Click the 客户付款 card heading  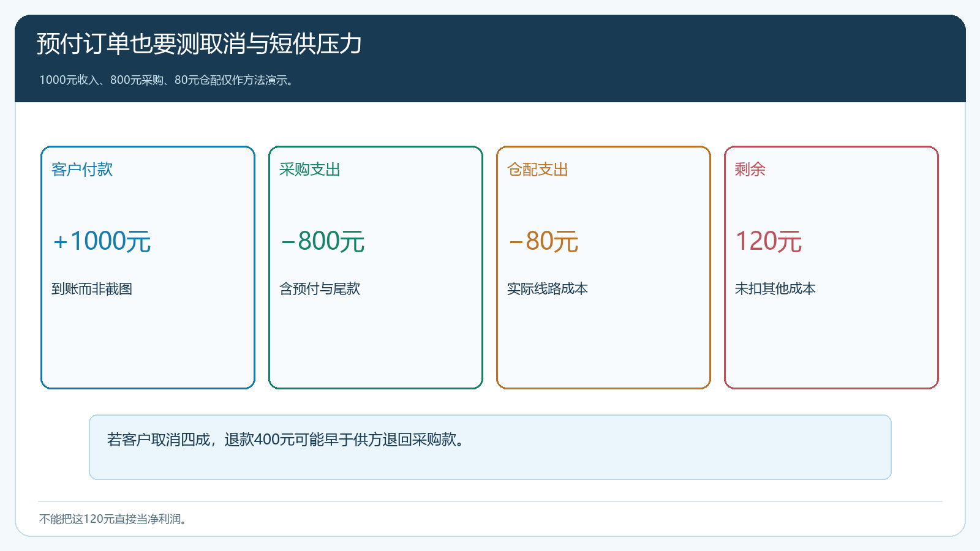[82, 170]
